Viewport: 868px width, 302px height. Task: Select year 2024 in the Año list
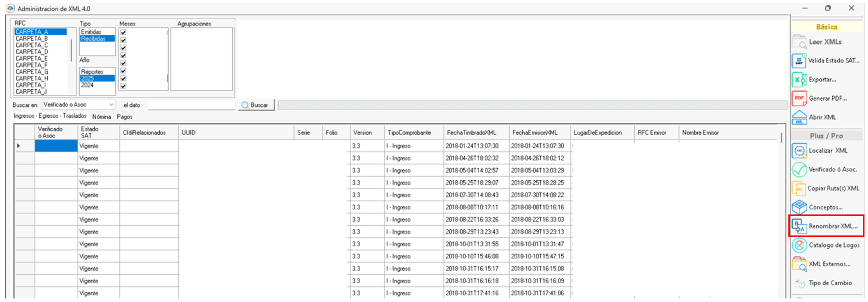point(87,85)
